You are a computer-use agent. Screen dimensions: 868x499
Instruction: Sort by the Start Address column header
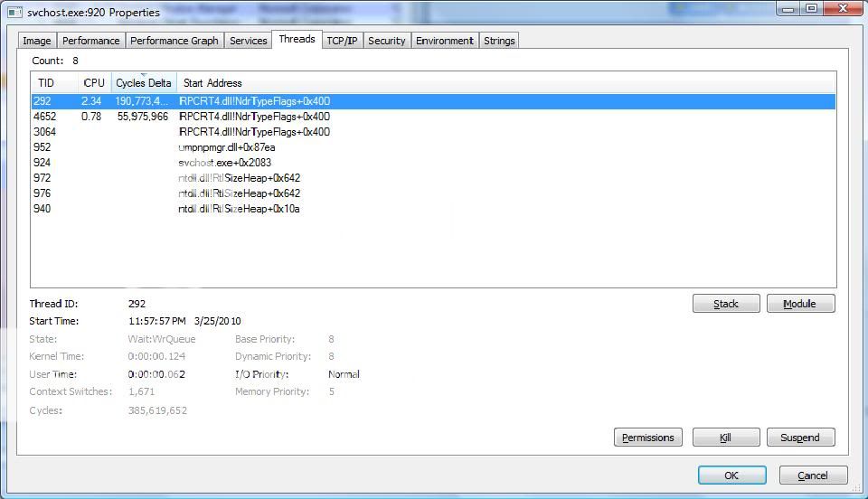click(506, 83)
